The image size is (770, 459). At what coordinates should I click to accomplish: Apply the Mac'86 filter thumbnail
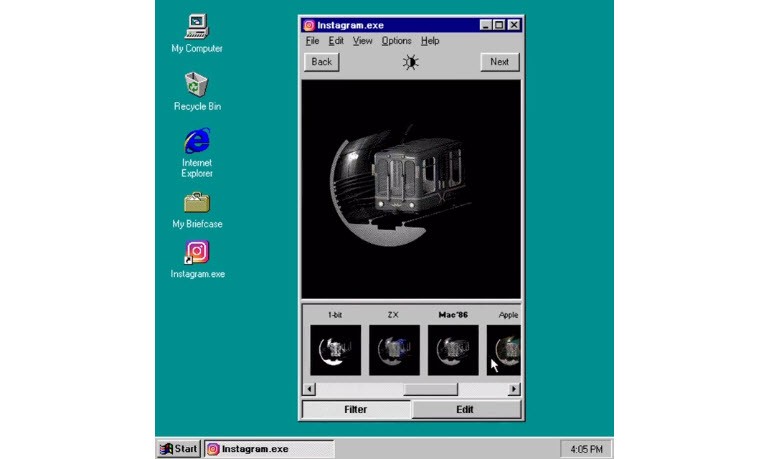click(x=453, y=350)
